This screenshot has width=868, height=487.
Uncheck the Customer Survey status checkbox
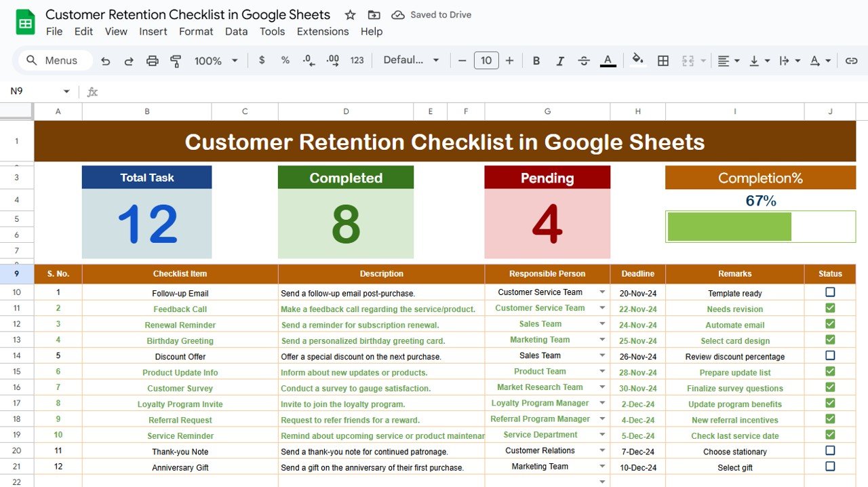[830, 387]
